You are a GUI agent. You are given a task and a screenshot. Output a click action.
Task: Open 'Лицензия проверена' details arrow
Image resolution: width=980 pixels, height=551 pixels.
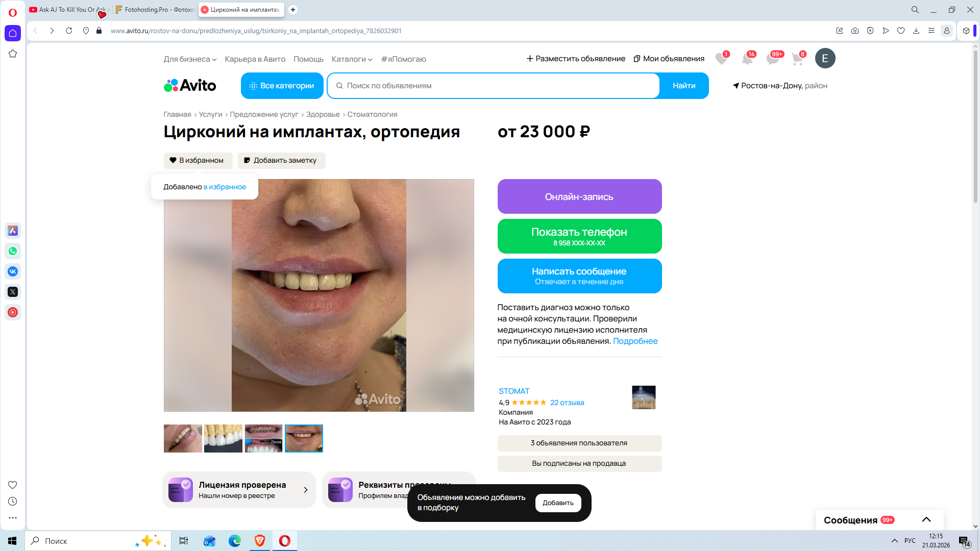click(x=305, y=490)
